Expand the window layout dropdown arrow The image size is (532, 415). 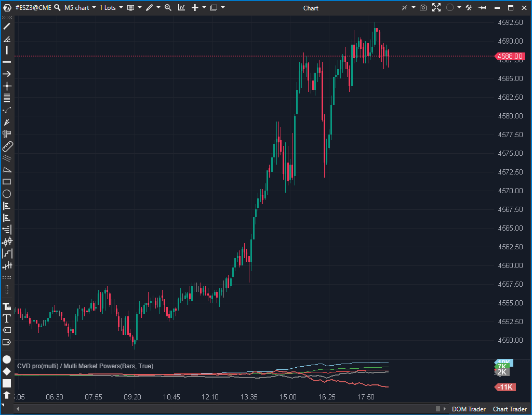tap(223, 7)
